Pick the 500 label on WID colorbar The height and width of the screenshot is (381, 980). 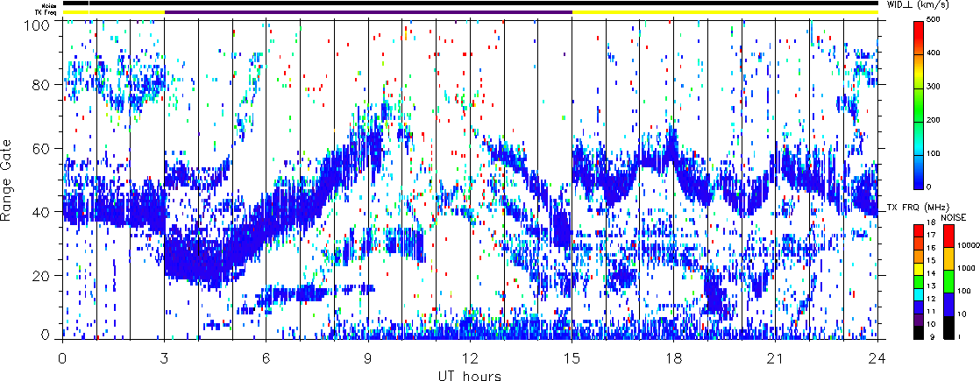(x=935, y=20)
